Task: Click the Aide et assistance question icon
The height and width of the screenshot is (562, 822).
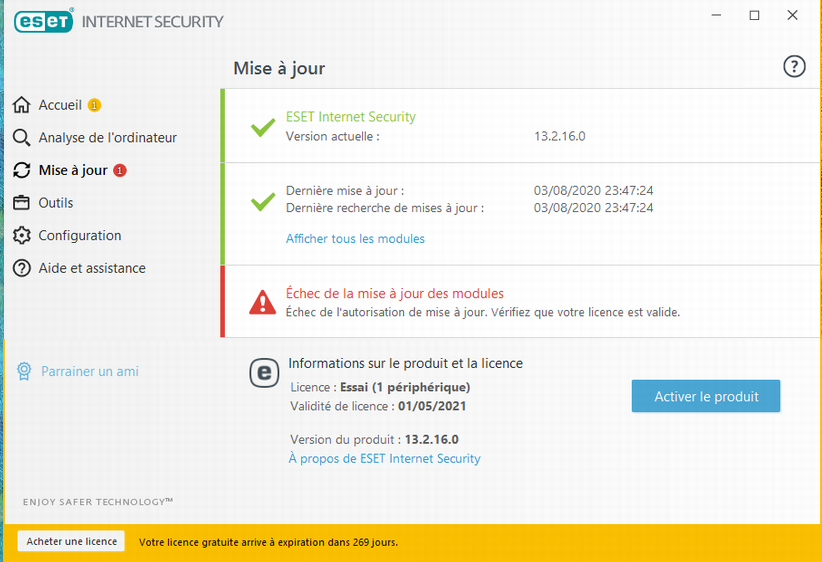Action: point(21,268)
